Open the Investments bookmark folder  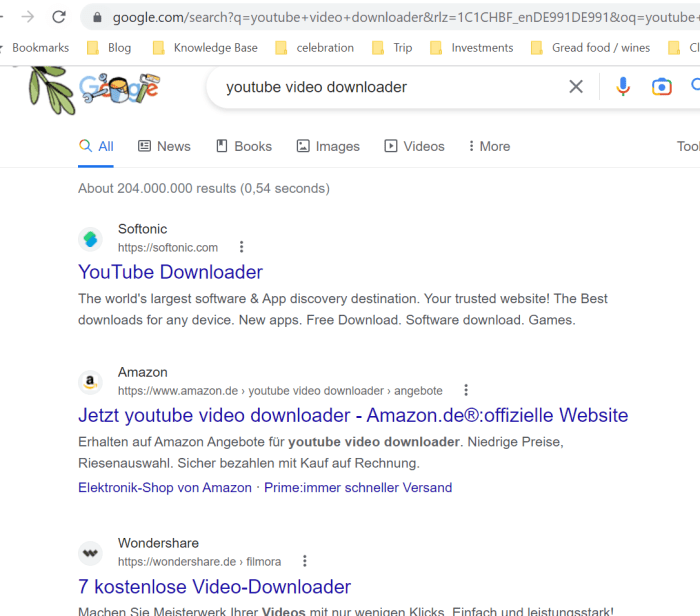click(471, 48)
